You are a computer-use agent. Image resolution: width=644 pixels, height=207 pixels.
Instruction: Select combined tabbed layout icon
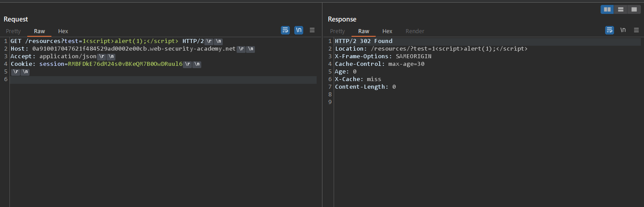[x=634, y=9]
